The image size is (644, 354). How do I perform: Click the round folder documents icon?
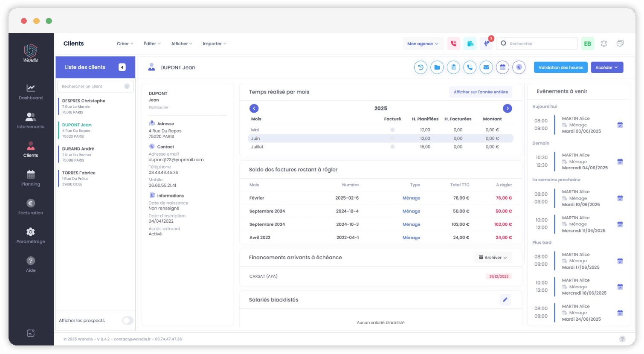coord(437,67)
